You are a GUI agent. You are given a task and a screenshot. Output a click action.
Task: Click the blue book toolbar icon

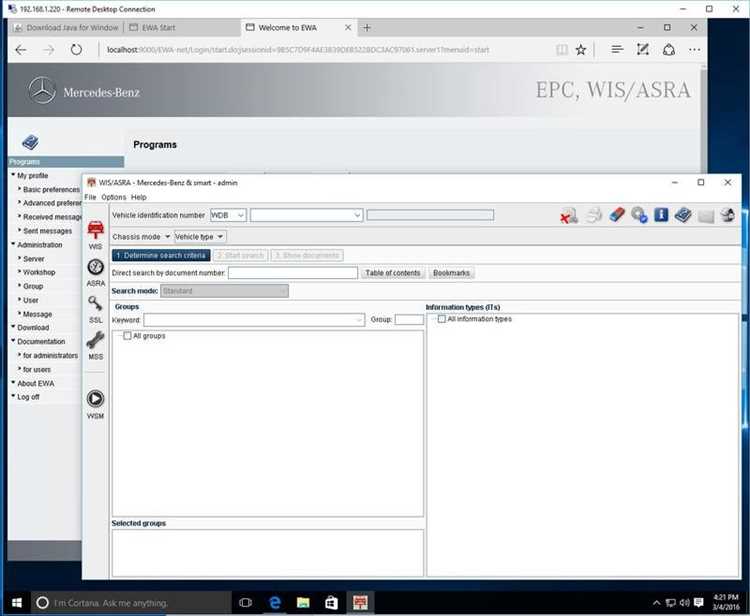(683, 215)
